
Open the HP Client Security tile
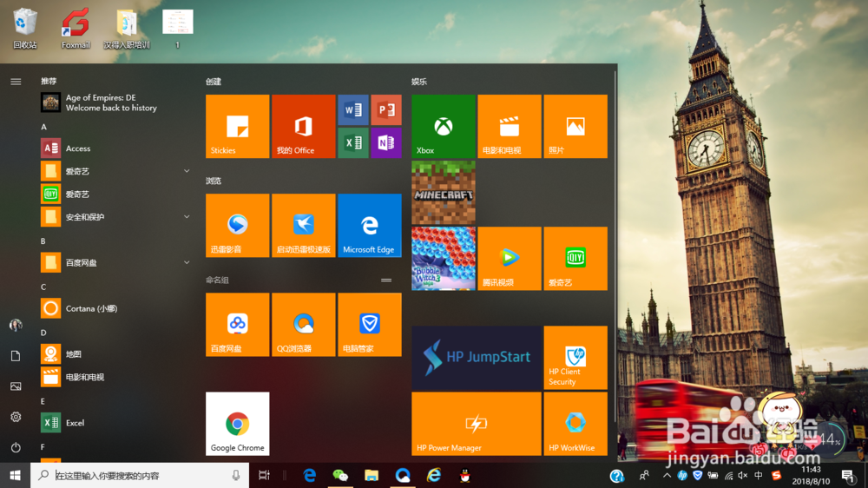point(575,358)
